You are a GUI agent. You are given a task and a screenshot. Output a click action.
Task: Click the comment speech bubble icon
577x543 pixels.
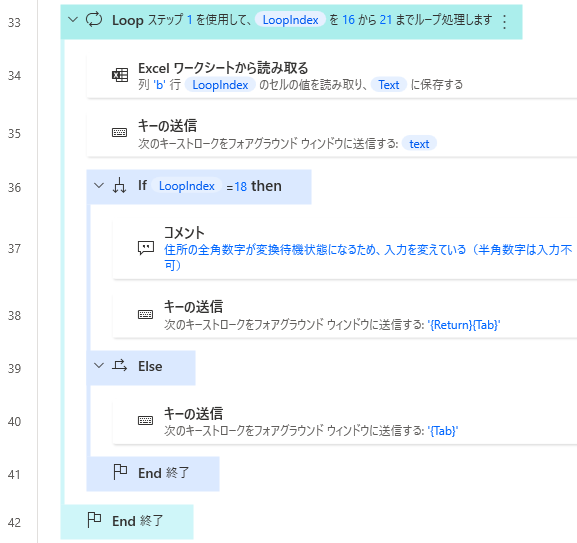click(x=146, y=248)
